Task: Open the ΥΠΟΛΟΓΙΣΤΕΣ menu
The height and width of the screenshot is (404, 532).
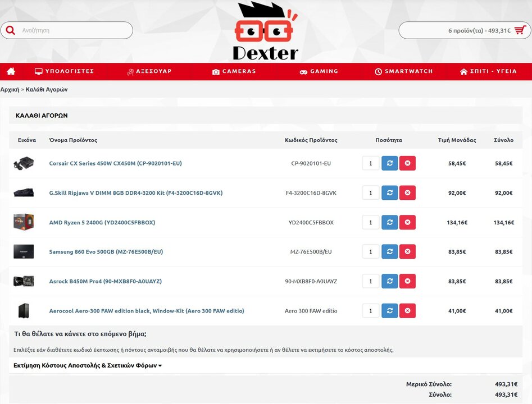Action: pyautogui.click(x=65, y=71)
